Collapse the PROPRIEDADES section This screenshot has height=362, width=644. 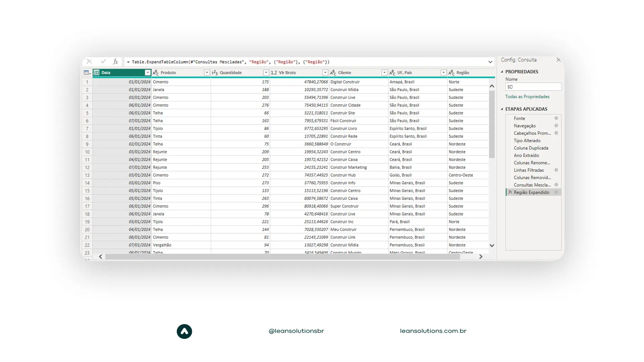click(x=502, y=72)
